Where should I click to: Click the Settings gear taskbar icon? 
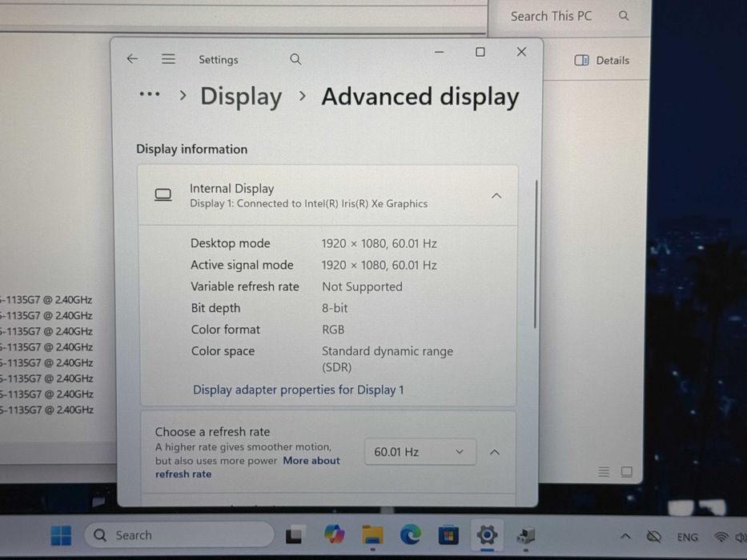487,535
